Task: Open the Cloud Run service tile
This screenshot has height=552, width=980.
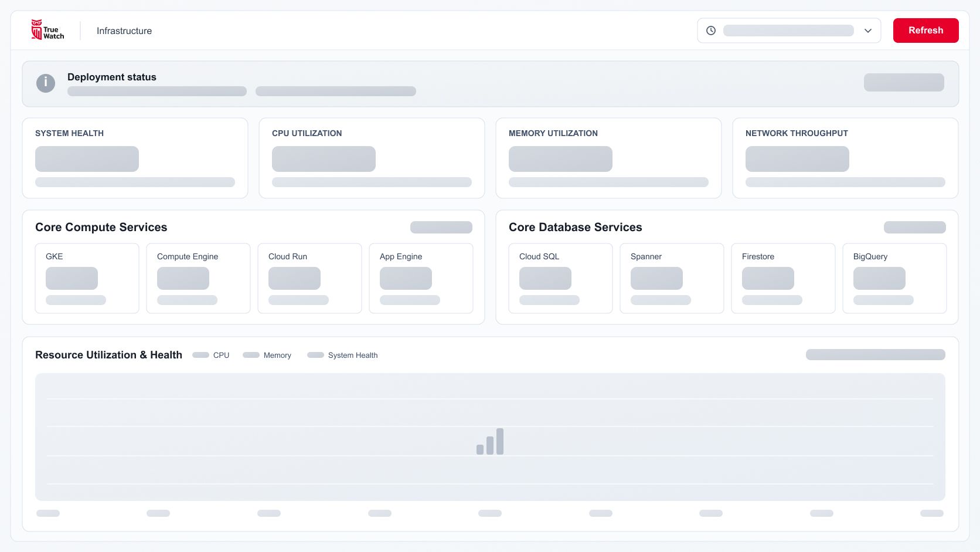Action: [309, 279]
